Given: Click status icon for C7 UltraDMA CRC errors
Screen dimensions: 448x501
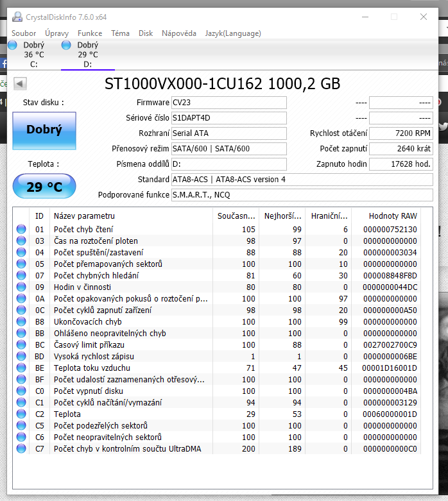Looking at the screenshot, I should point(21,449).
